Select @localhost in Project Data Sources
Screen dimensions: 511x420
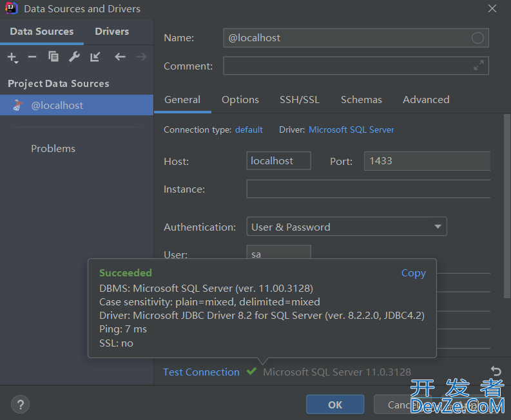pos(77,105)
